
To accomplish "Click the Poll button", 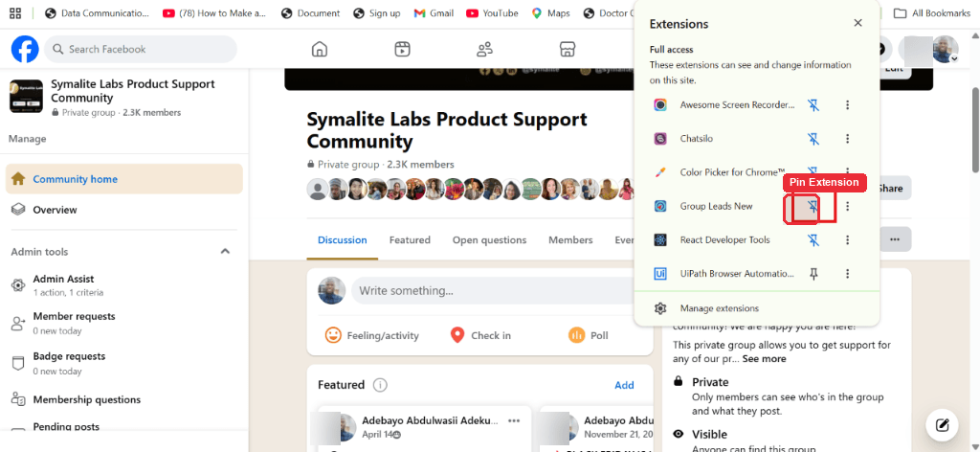I will point(589,335).
